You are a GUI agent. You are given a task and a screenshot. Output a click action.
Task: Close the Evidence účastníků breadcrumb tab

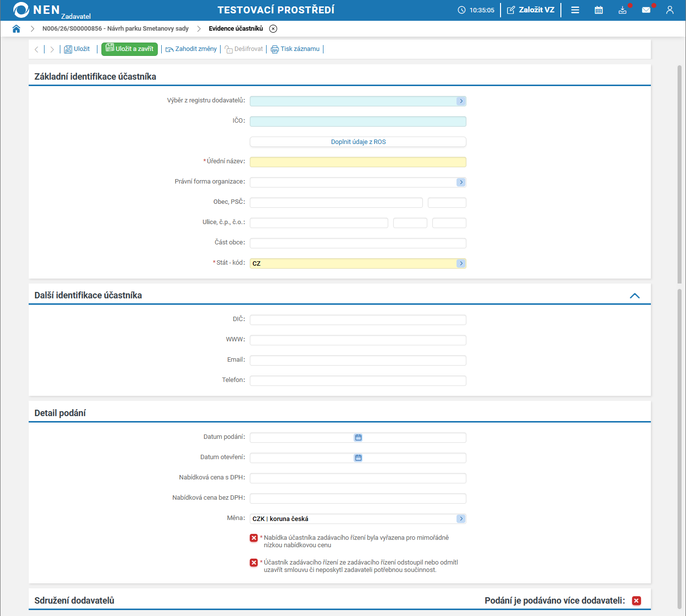(273, 29)
